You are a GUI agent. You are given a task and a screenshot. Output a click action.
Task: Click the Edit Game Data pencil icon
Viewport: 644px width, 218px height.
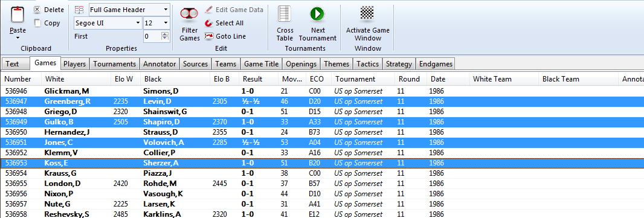tap(208, 10)
